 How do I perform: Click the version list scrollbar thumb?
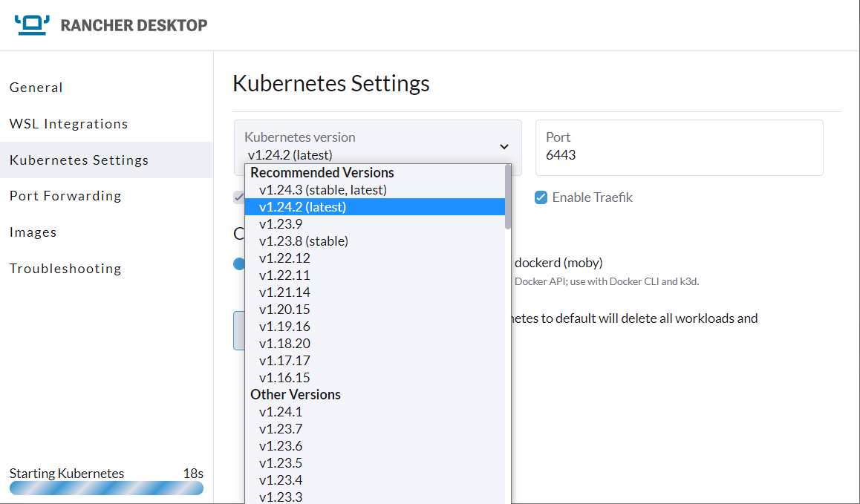[x=508, y=197]
